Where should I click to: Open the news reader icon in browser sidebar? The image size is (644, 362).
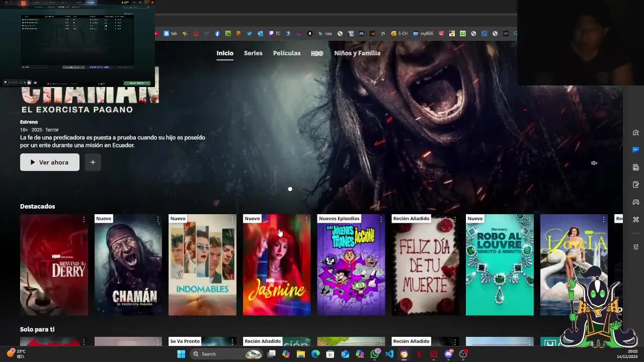coord(636,167)
